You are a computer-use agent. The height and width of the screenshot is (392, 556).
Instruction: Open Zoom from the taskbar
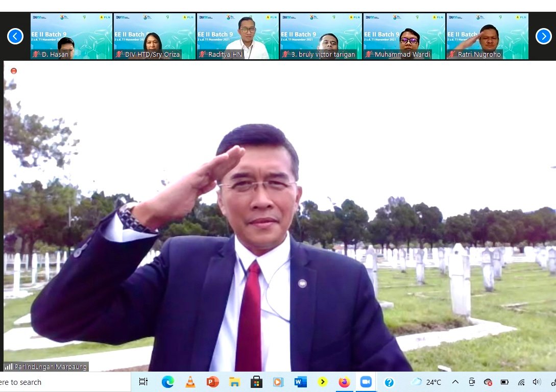point(366,382)
